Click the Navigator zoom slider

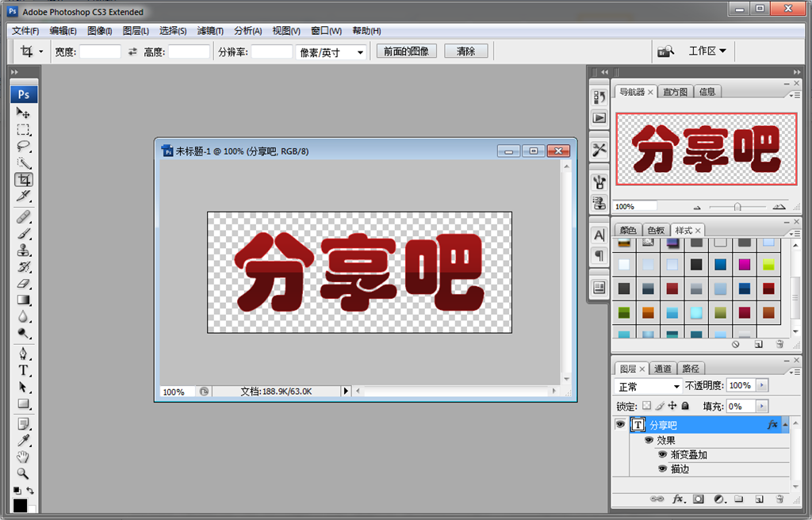[x=737, y=206]
